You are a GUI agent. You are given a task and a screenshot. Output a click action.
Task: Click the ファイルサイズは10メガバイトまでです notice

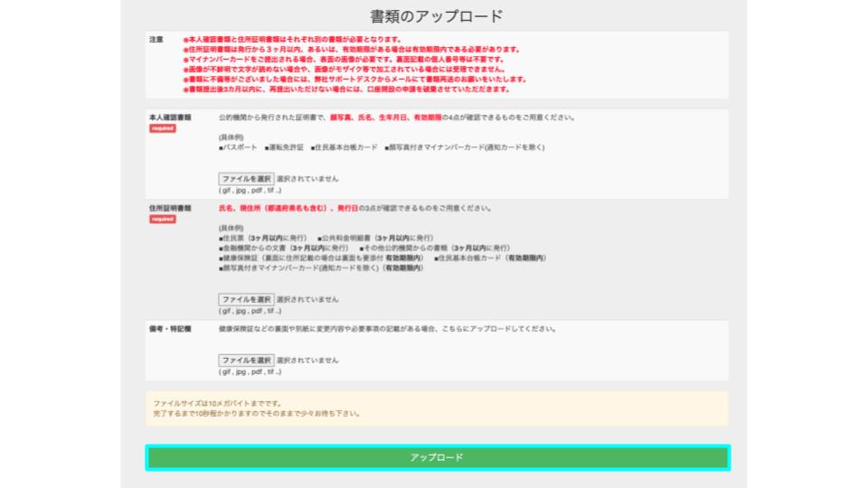[x=217, y=403]
